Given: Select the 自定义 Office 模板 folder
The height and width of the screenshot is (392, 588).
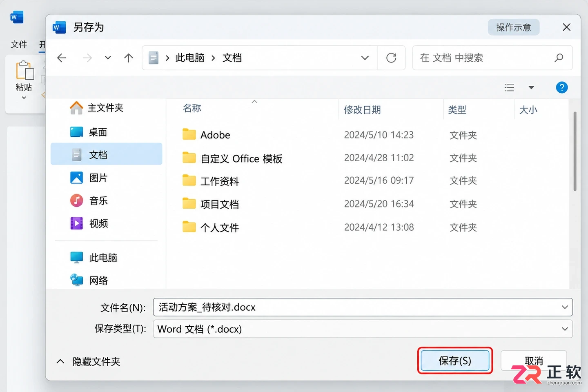Looking at the screenshot, I should pyautogui.click(x=241, y=158).
